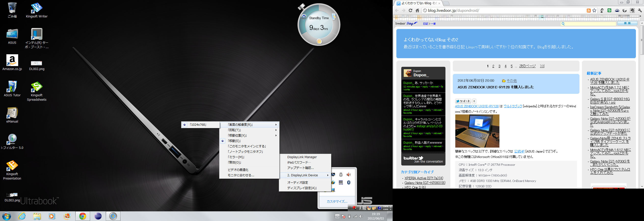Click the ZENBOOK laptop photo thumbnail
644x221 pixels.
coord(477,131)
